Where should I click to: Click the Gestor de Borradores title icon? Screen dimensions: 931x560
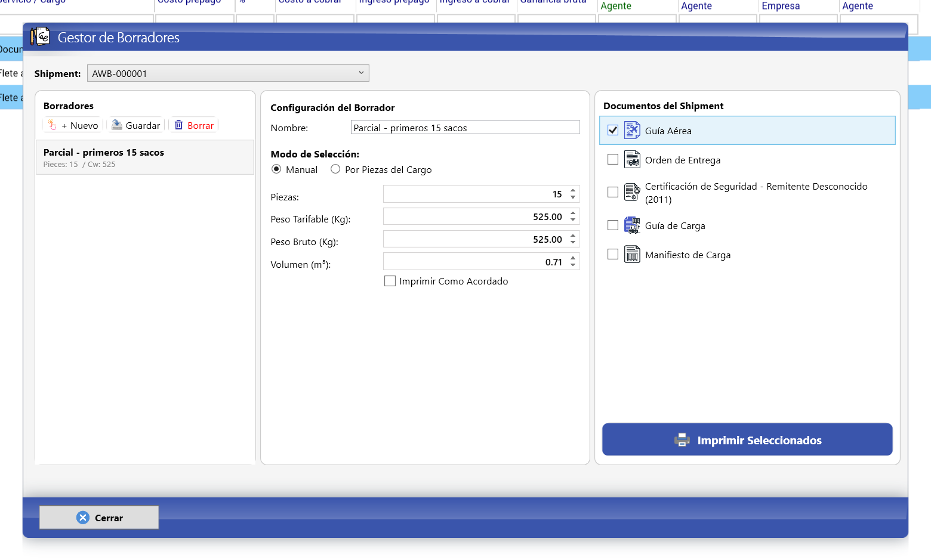(x=40, y=37)
